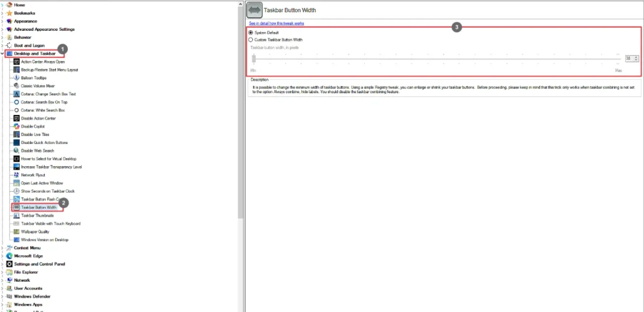Click the Home category icon
Image resolution: width=644 pixels, height=312 pixels.
[x=9, y=5]
